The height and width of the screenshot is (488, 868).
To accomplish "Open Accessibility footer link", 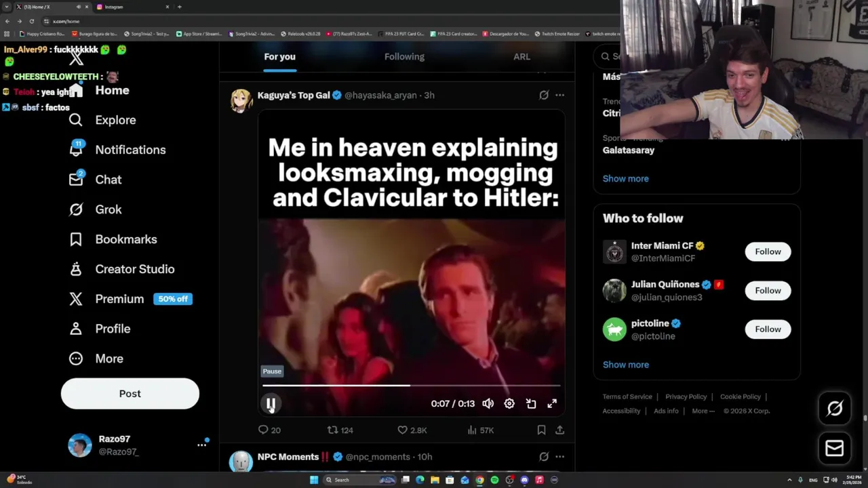I will pyautogui.click(x=621, y=411).
